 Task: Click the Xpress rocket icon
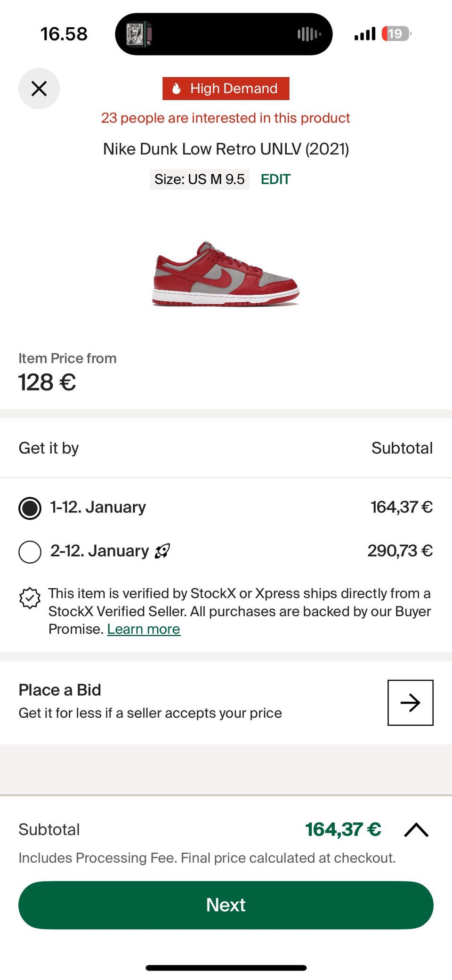click(x=162, y=551)
